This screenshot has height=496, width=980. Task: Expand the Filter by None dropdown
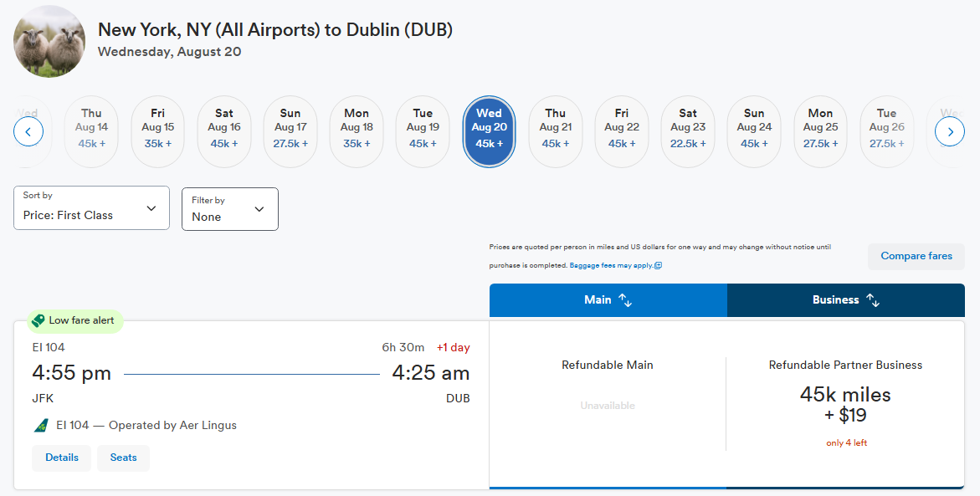[x=230, y=209]
